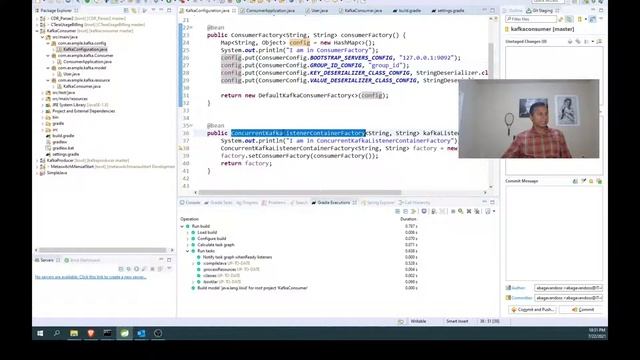The height and width of the screenshot is (360, 640).
Task: Switch to the Gradle Tasks view tab
Action: pos(218,203)
